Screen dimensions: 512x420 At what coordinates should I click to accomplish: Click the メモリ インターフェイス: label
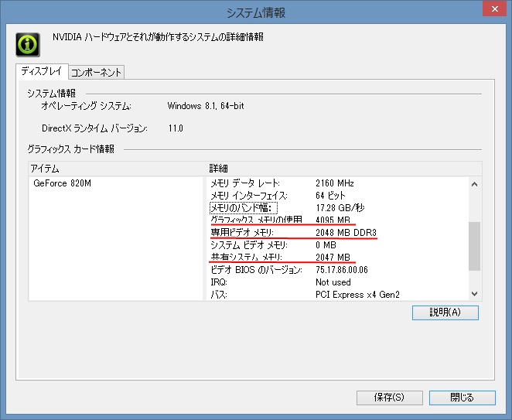249,196
